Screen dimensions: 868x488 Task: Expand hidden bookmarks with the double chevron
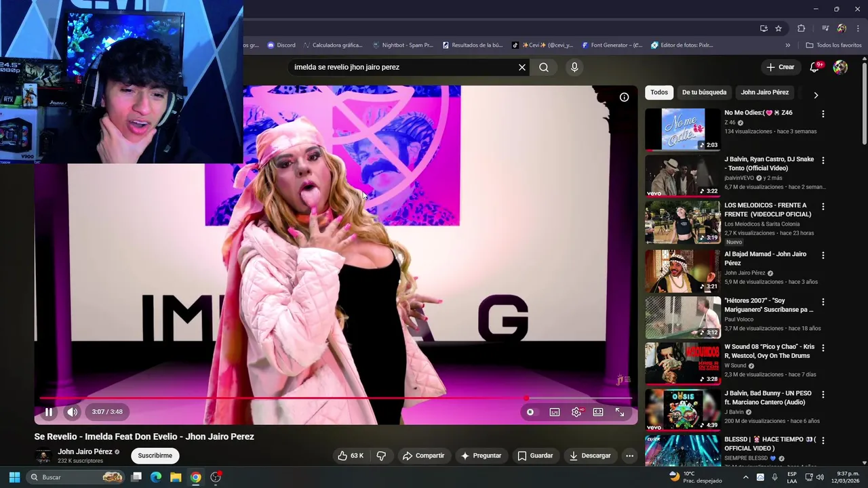coord(787,45)
